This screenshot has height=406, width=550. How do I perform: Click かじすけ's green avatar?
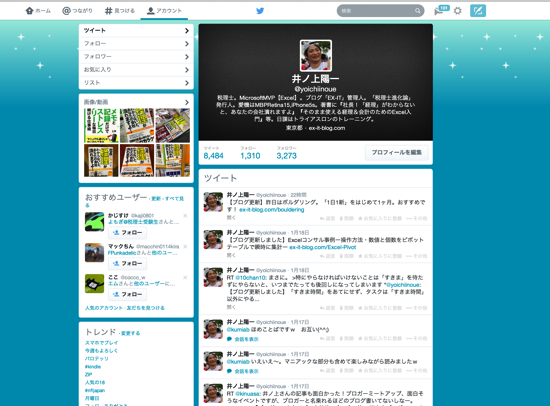(94, 221)
